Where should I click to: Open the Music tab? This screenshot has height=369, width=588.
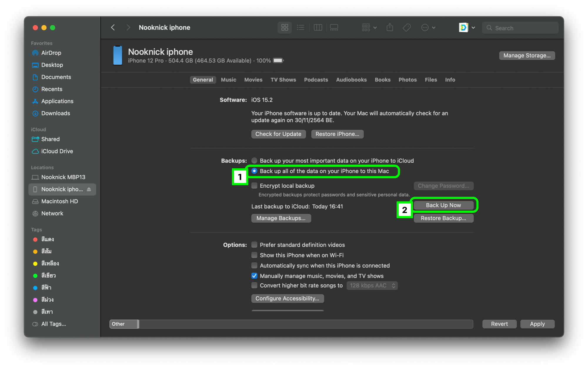[x=228, y=80]
